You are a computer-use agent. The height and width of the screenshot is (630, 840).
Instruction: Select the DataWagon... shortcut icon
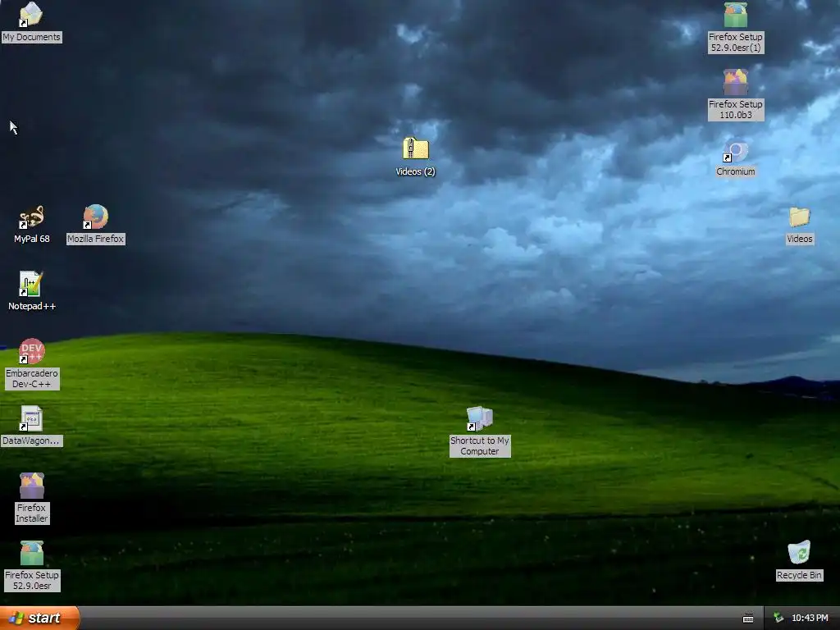pyautogui.click(x=31, y=418)
